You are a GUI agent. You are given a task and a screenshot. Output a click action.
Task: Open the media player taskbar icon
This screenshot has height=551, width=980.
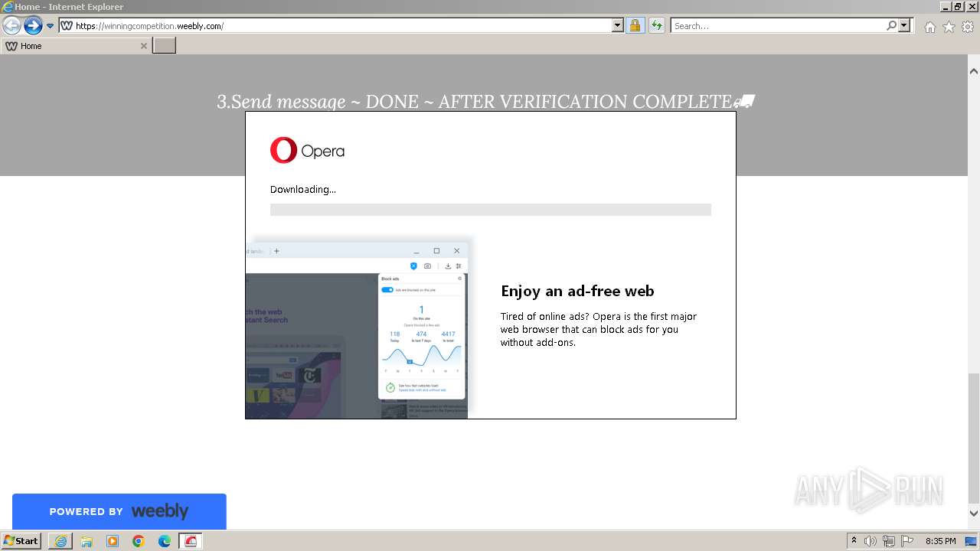pos(113,541)
